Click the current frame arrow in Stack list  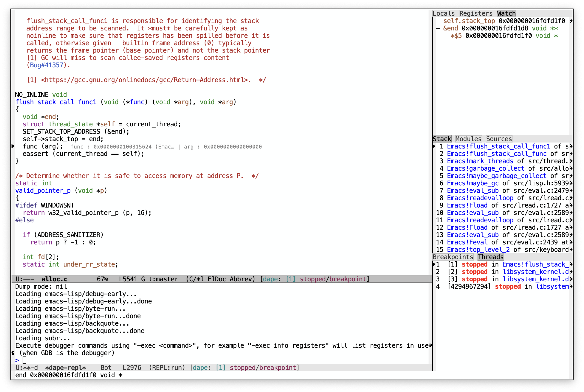434,146
